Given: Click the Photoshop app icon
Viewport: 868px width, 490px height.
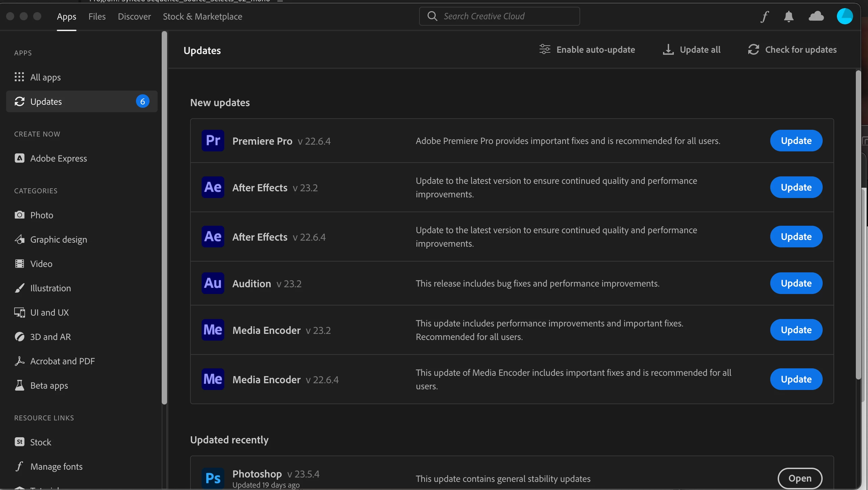Looking at the screenshot, I should [213, 478].
